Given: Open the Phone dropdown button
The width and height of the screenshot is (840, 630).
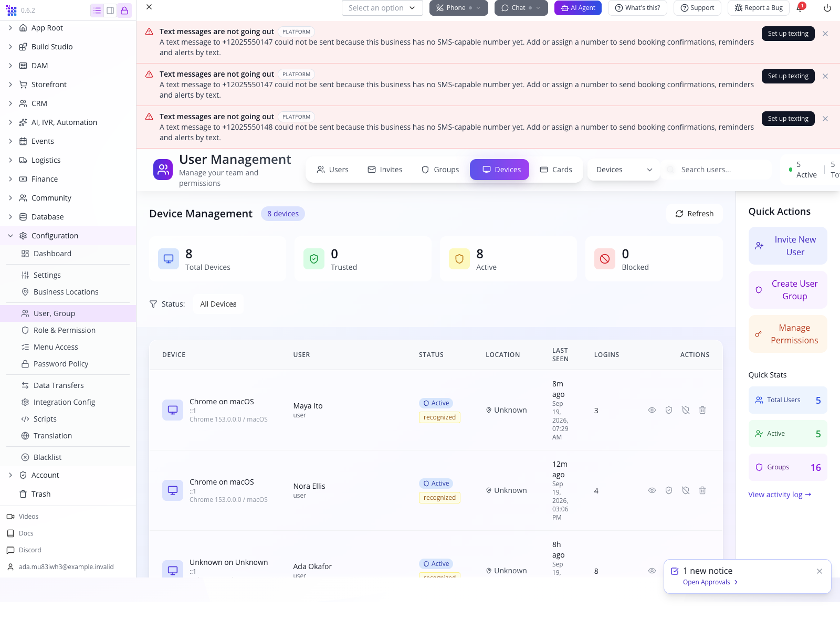Looking at the screenshot, I should (459, 8).
